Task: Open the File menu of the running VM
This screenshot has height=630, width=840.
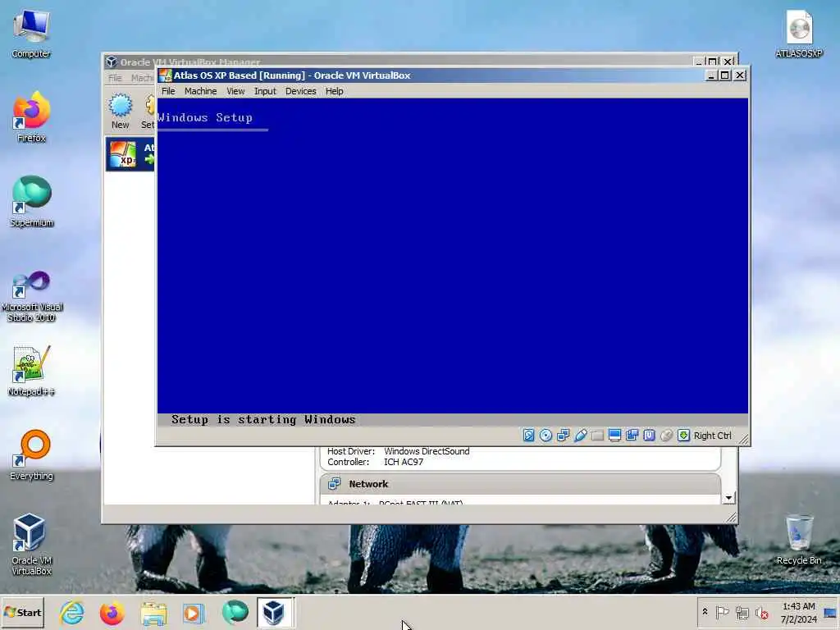Action: coord(168,91)
